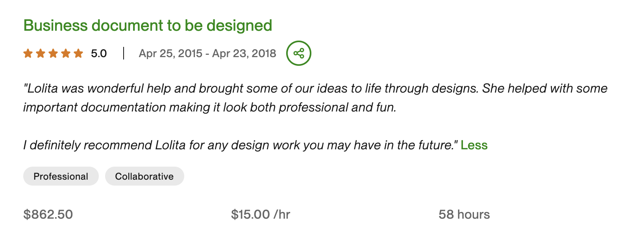Click the hourly rate '$15.00 /hr'
The image size is (644, 249).
[x=261, y=214]
